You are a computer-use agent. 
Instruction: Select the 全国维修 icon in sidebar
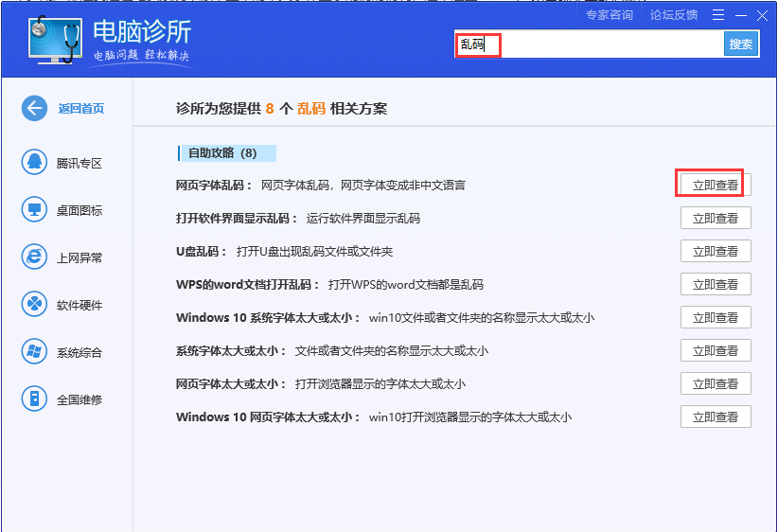pyautogui.click(x=35, y=399)
